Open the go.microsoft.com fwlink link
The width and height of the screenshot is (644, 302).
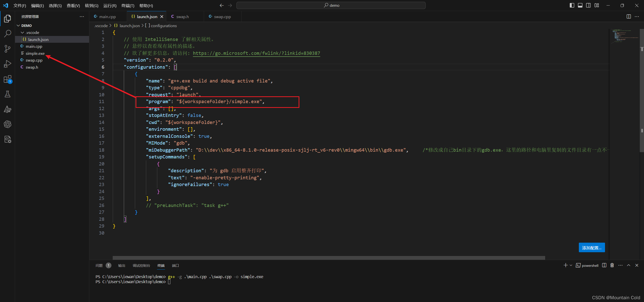256,53
